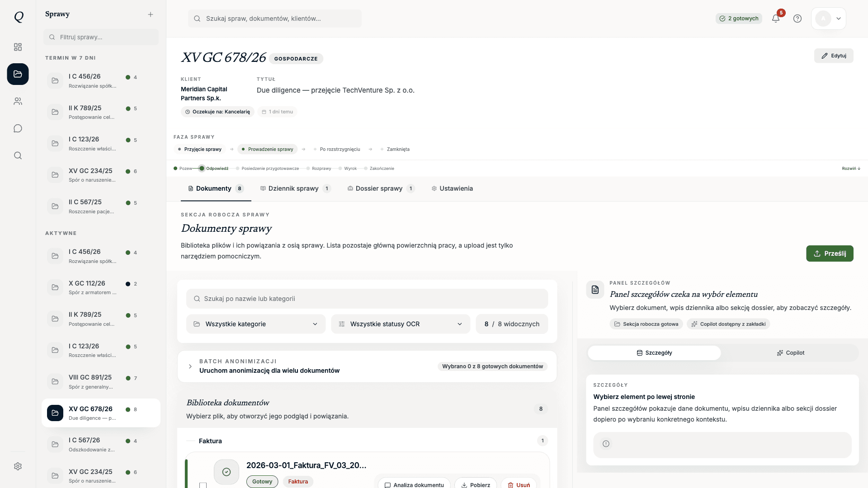The width and height of the screenshot is (868, 488).
Task: Open the 'Wszystkie statusy OCR' dropdown
Action: click(400, 324)
